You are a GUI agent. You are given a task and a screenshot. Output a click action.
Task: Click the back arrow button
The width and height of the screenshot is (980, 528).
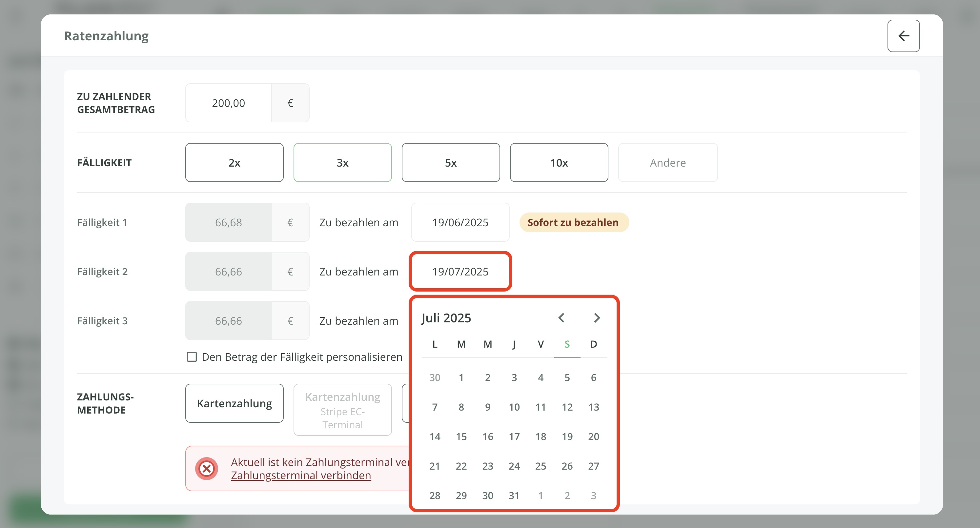903,36
